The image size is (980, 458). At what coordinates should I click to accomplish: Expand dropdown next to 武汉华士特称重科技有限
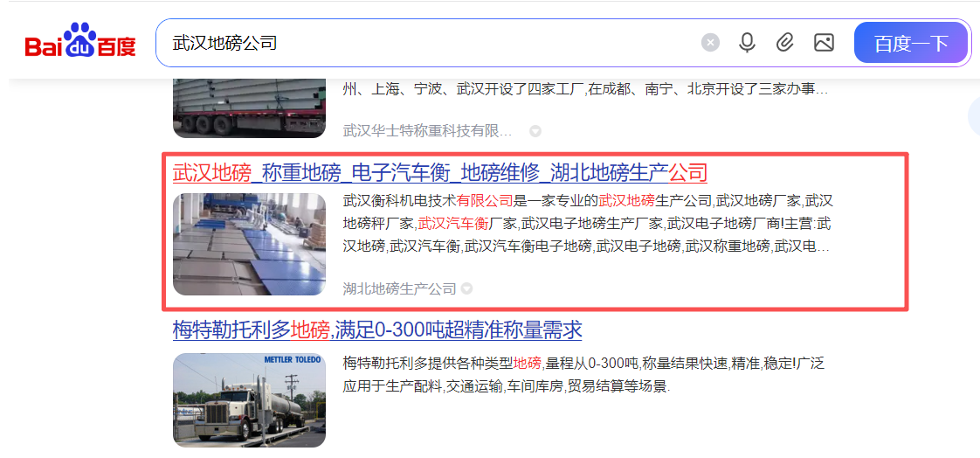[535, 131]
